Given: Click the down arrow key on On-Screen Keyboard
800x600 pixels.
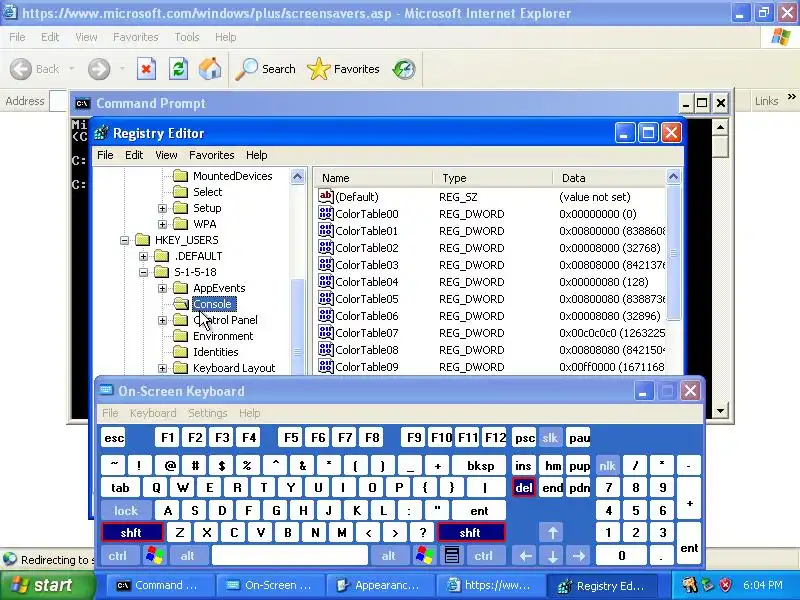Looking at the screenshot, I should pos(552,555).
